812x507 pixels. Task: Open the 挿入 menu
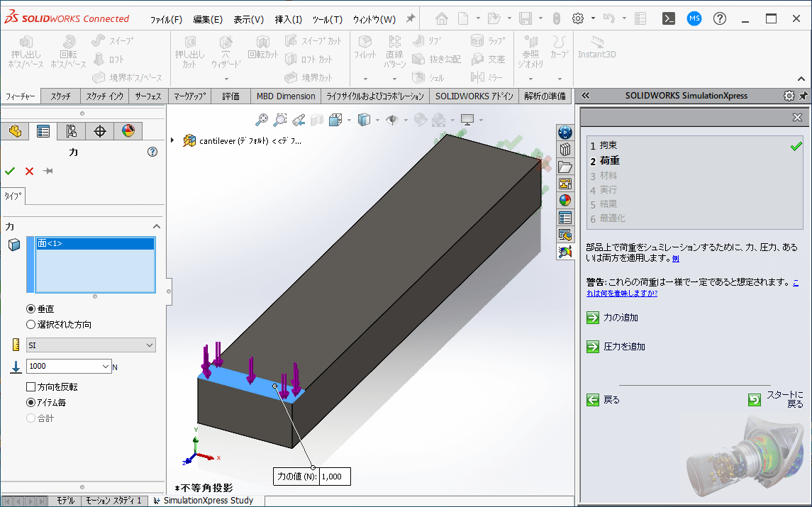point(288,19)
